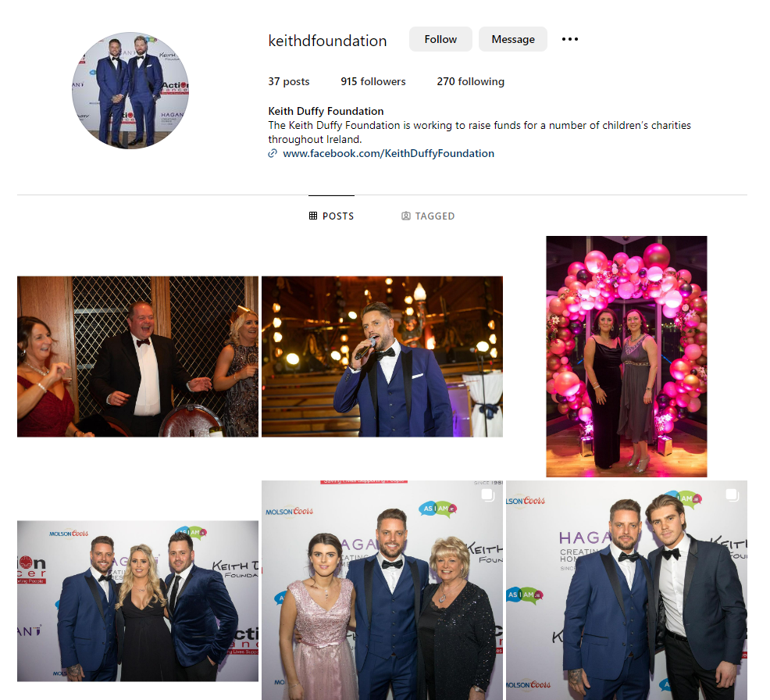Message the Keith Duffy Foundation
Image resolution: width=770 pixels, height=700 pixels.
coord(512,39)
